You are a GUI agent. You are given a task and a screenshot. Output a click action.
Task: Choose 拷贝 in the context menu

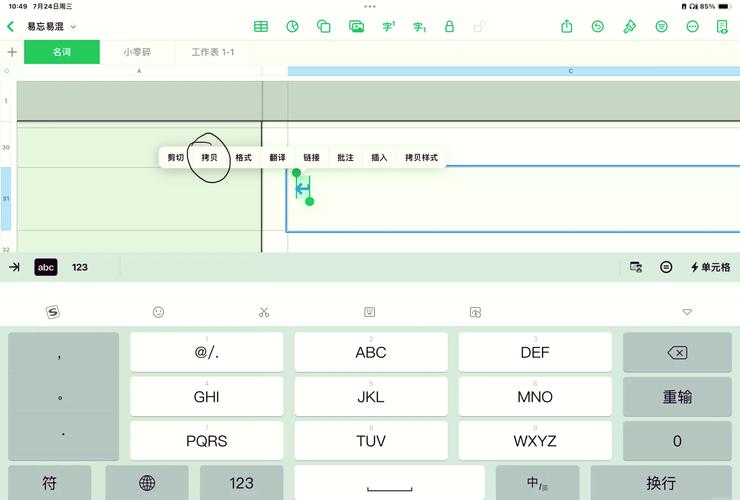coord(209,158)
